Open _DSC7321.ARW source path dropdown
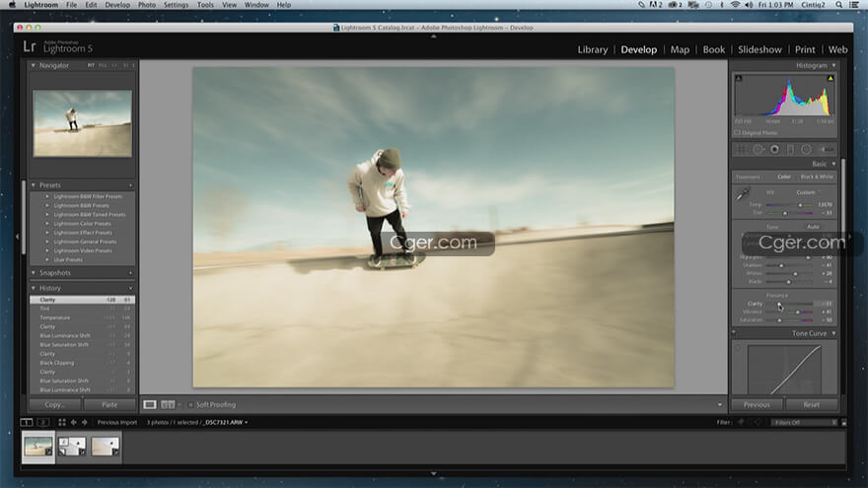 [226, 422]
